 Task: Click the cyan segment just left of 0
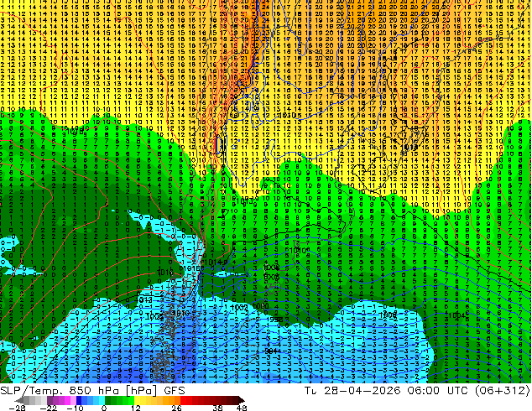click(x=102, y=400)
